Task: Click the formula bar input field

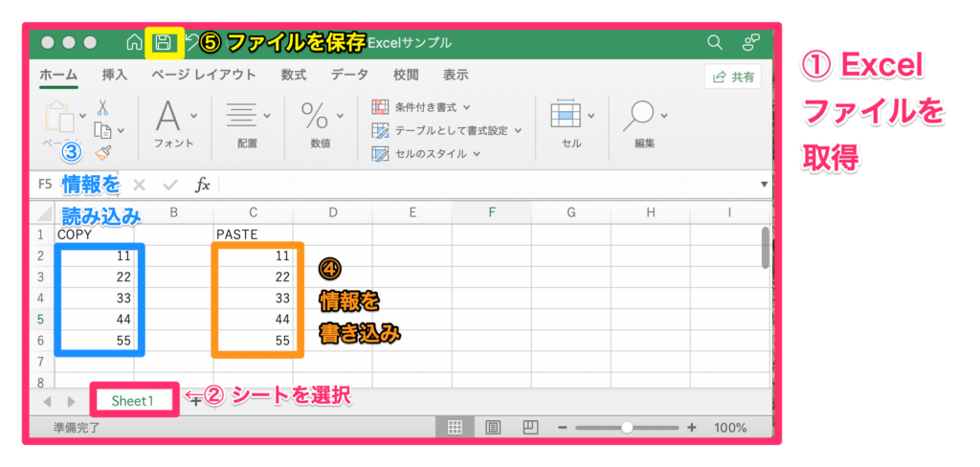Action: coord(487,185)
